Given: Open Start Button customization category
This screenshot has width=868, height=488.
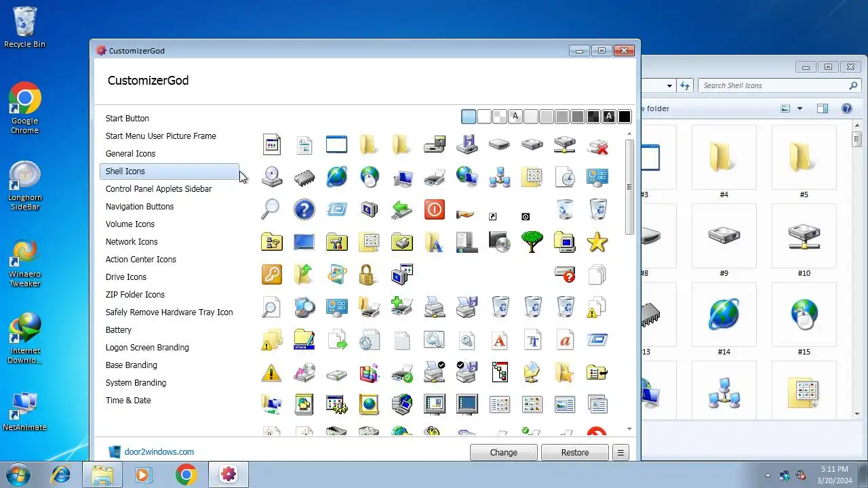Looking at the screenshot, I should [x=127, y=118].
